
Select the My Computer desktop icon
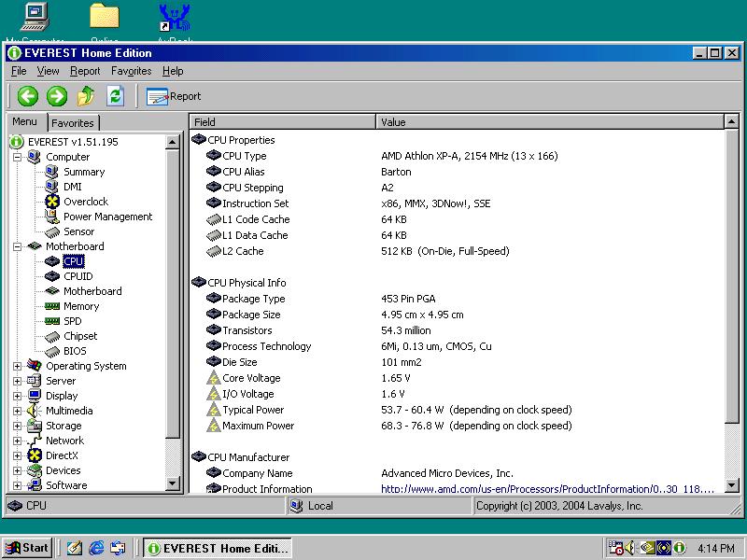pos(35,21)
